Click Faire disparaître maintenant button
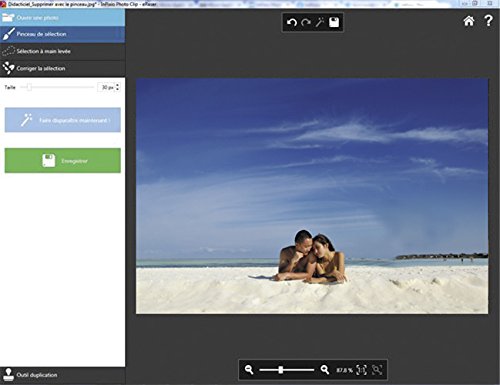 point(63,120)
